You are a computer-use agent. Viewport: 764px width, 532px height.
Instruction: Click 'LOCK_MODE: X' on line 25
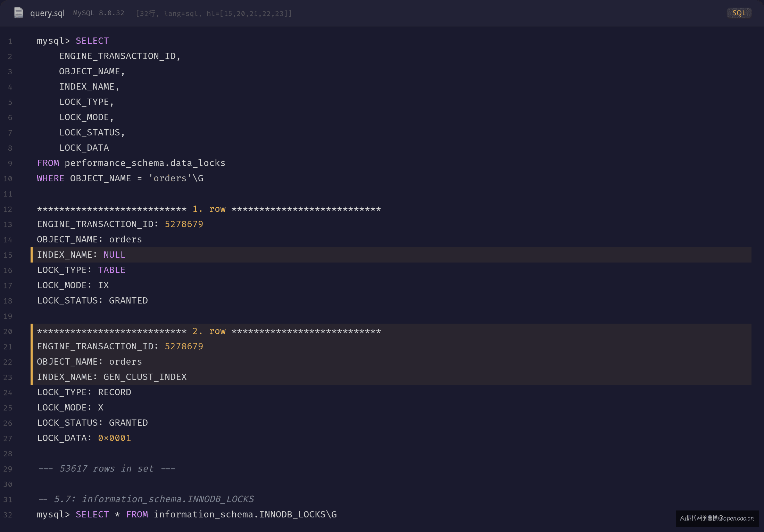pyautogui.click(x=70, y=408)
